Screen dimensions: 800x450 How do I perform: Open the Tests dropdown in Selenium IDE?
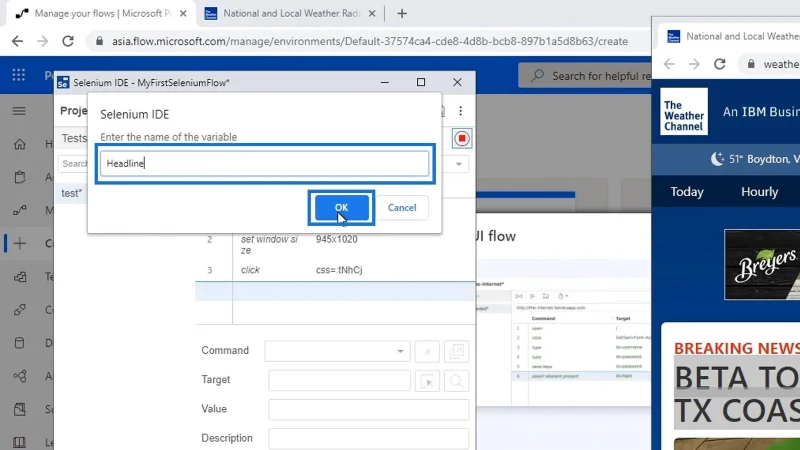[74, 138]
